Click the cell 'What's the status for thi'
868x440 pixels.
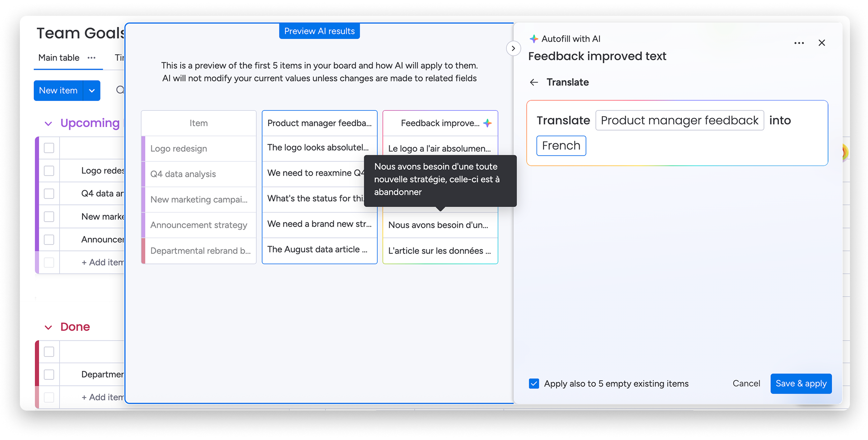click(x=314, y=199)
